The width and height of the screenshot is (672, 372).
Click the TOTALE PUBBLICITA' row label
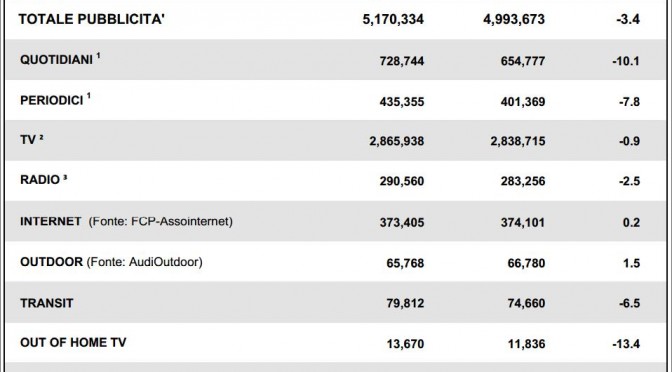tap(91, 19)
